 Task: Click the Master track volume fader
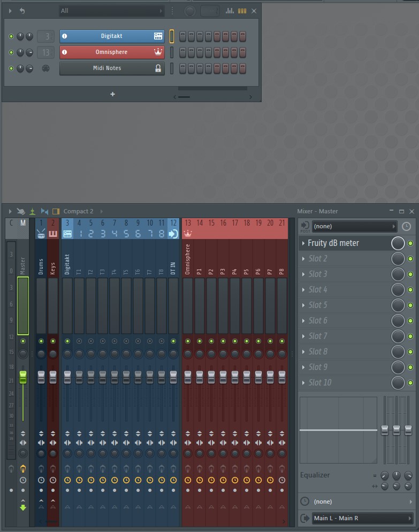(x=23, y=376)
